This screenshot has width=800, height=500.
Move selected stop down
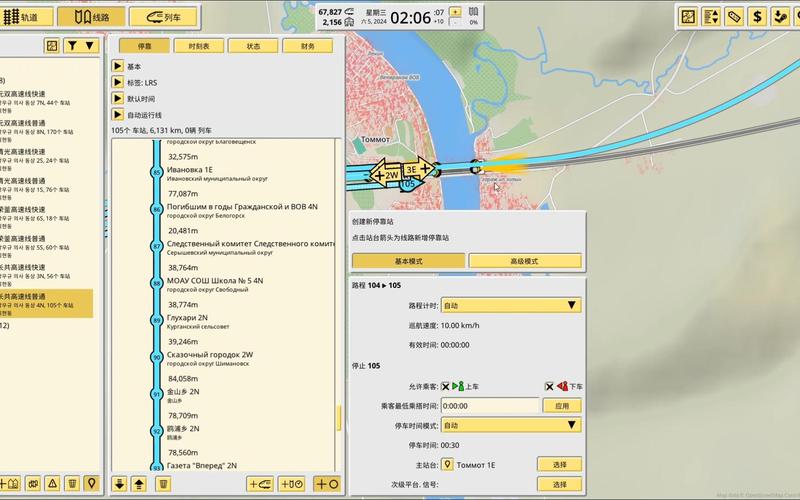pyautogui.click(x=119, y=484)
